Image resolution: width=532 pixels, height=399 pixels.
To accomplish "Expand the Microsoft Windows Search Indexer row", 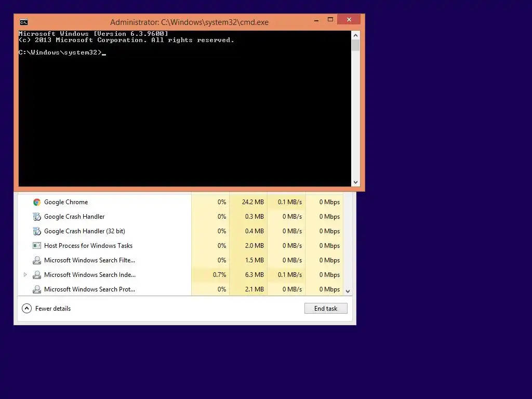I will tap(25, 275).
